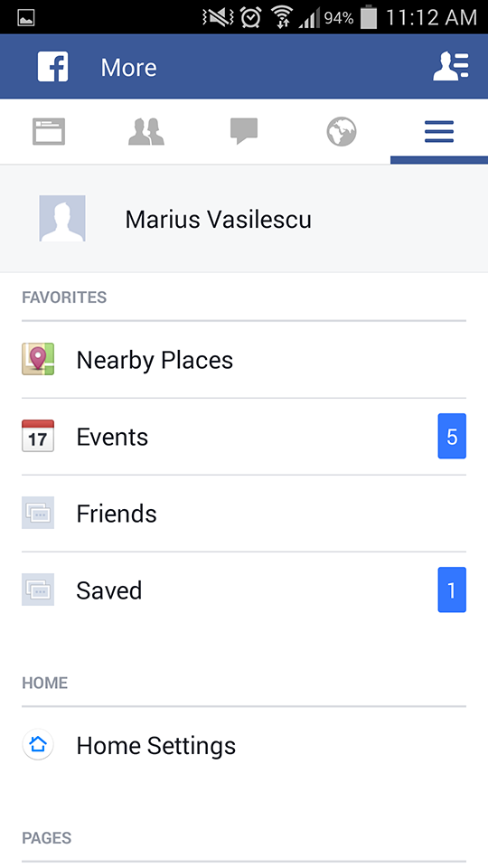Tap the alarm clock status icon
This screenshot has width=488, height=868.
[x=250, y=17]
